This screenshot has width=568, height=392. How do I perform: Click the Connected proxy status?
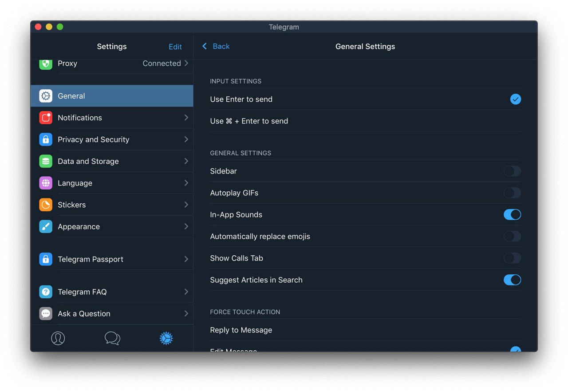pyautogui.click(x=162, y=63)
